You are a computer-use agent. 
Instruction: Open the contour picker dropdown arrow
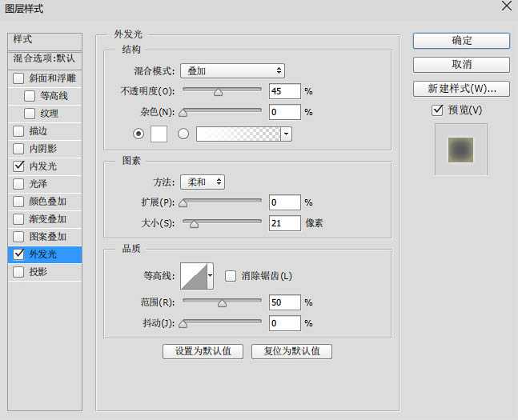click(211, 276)
